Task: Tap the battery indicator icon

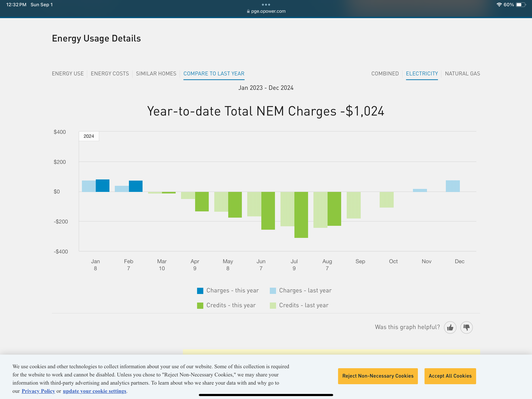Action: click(x=521, y=4)
